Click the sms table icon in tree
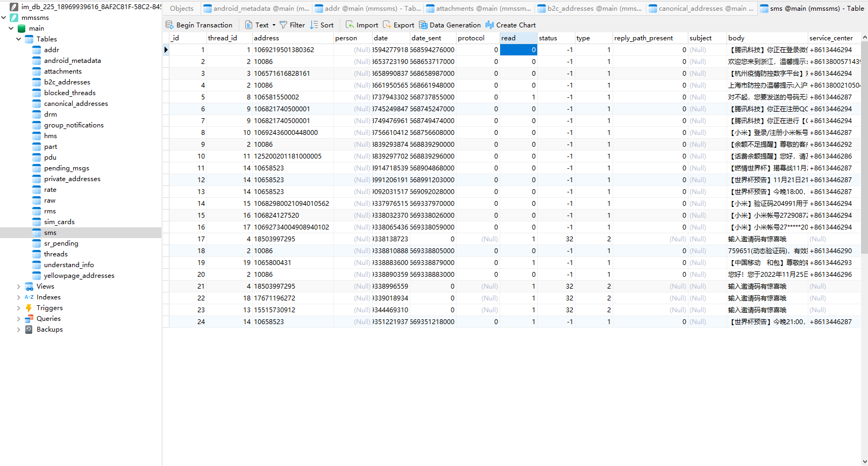 [x=37, y=233]
